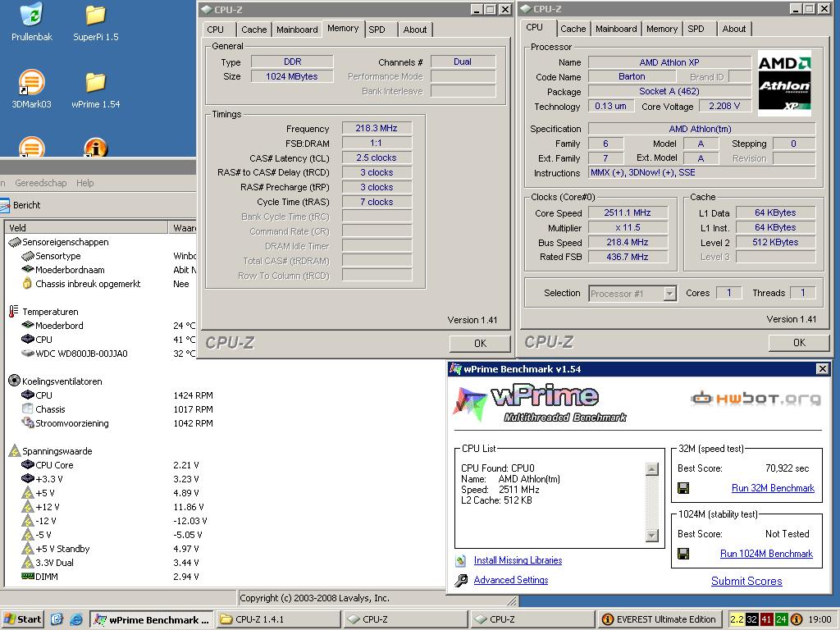The width and height of the screenshot is (840, 630).
Task: Save the 32M benchmark score floppy icon
Action: pyautogui.click(x=683, y=488)
